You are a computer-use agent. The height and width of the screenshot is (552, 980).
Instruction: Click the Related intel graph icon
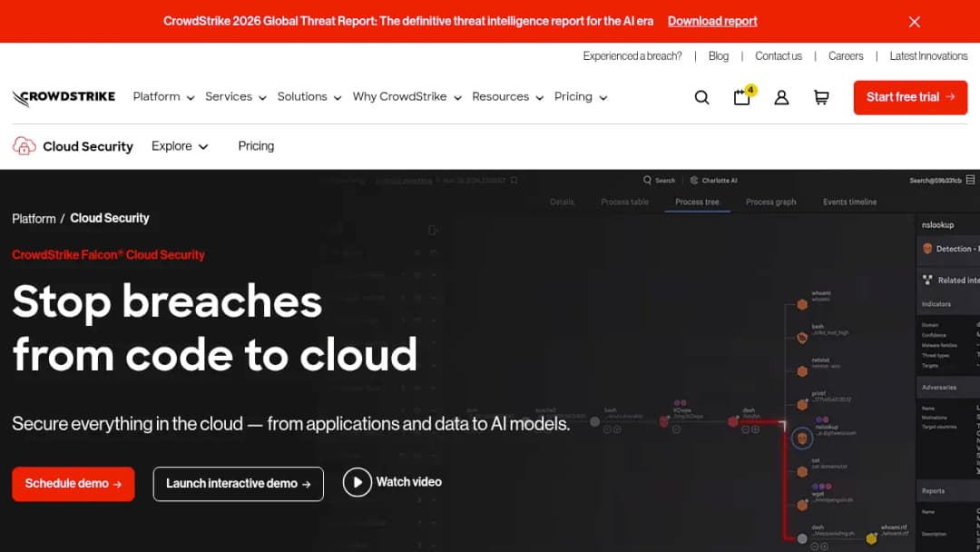927,280
